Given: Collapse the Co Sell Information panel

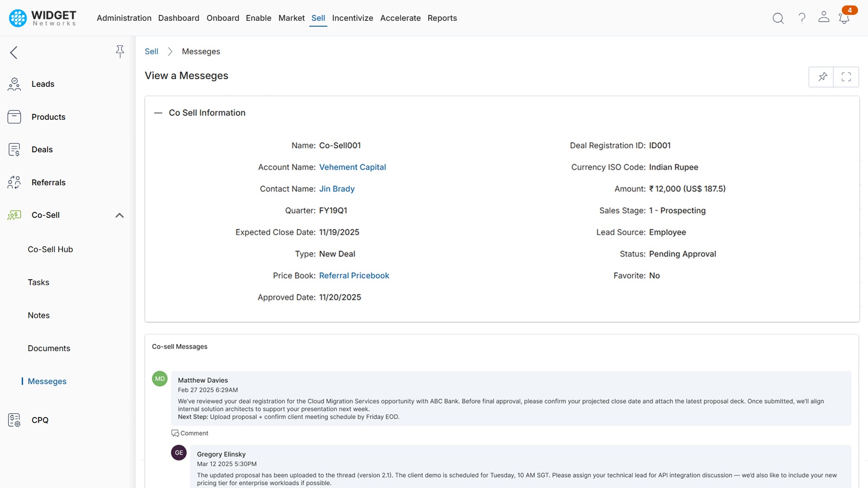Looking at the screenshot, I should tap(158, 113).
